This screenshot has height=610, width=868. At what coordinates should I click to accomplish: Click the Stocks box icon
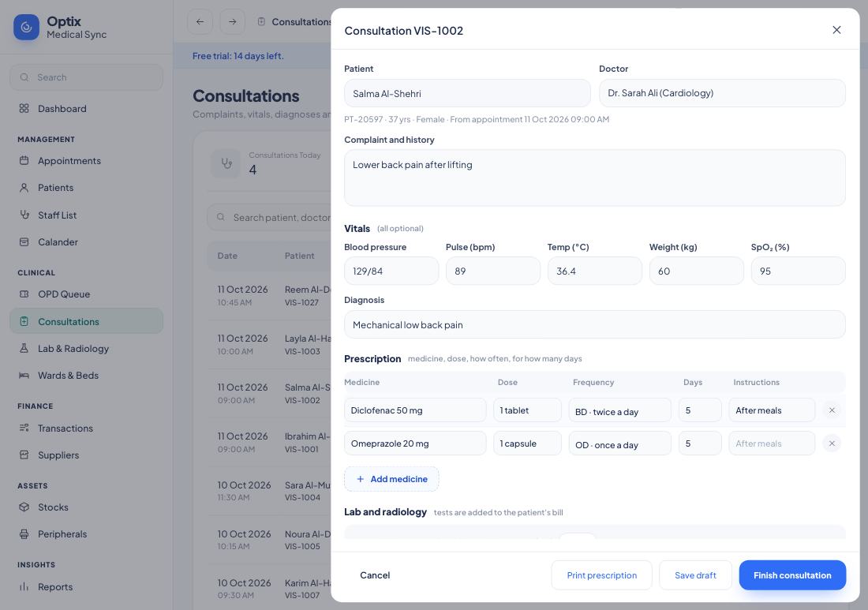pos(24,507)
